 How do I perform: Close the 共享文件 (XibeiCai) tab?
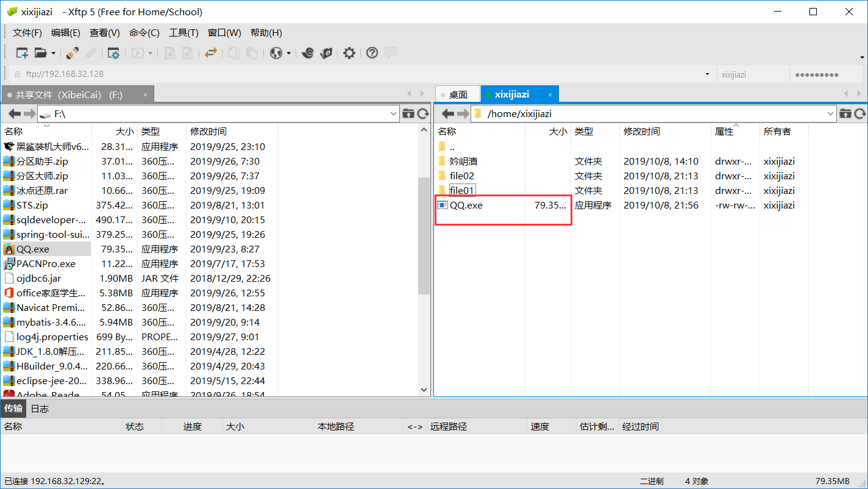click(145, 95)
